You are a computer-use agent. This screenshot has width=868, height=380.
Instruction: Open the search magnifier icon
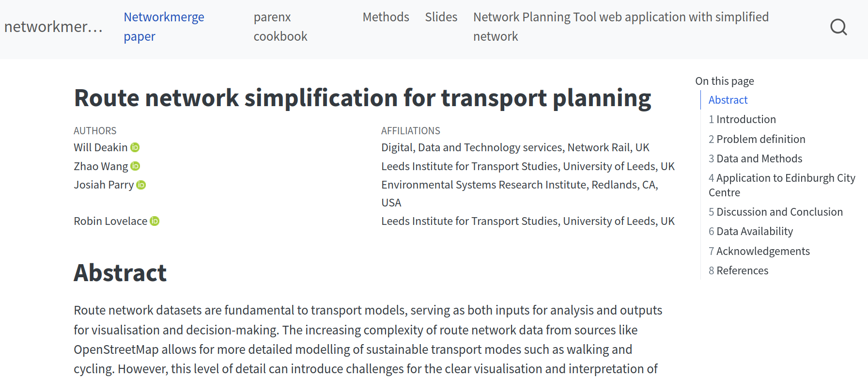pyautogui.click(x=838, y=27)
